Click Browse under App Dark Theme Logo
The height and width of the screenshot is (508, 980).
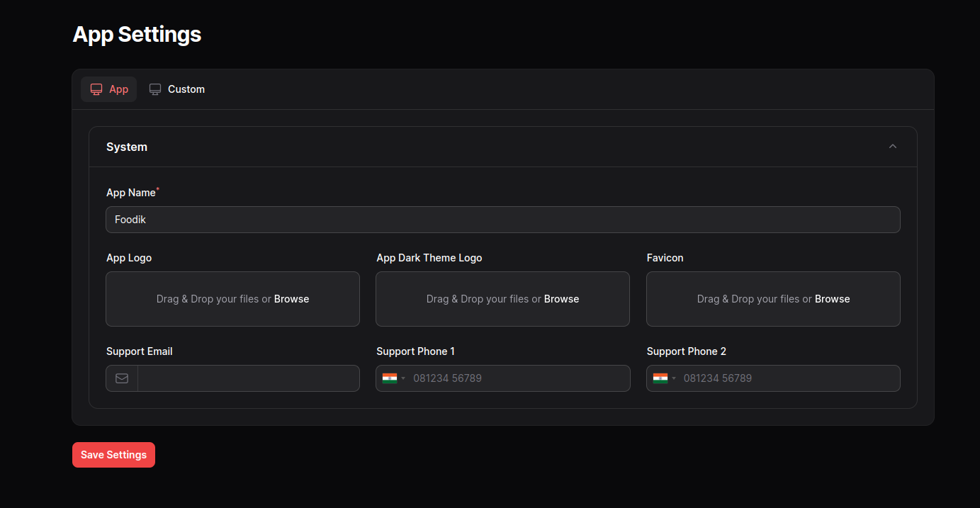[562, 298]
